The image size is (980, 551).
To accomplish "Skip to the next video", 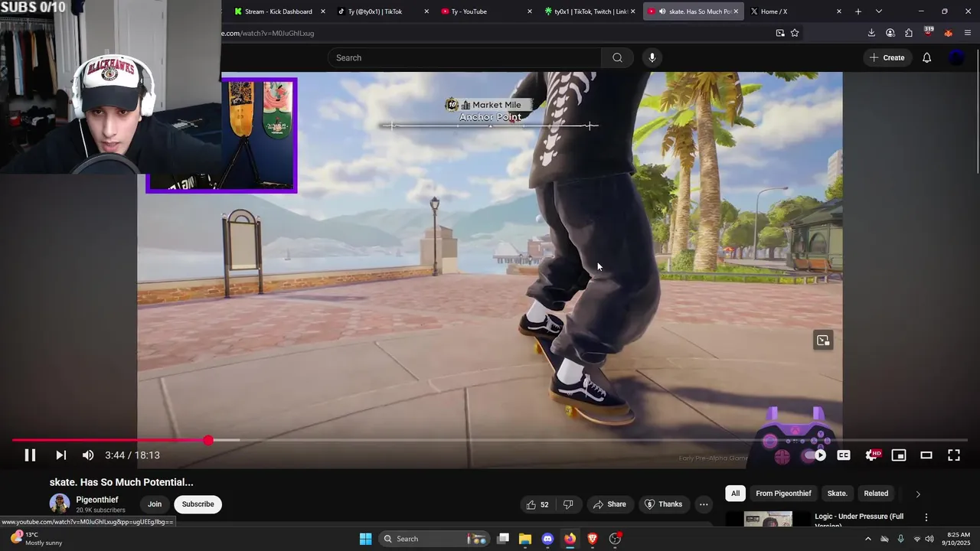I will pyautogui.click(x=60, y=455).
